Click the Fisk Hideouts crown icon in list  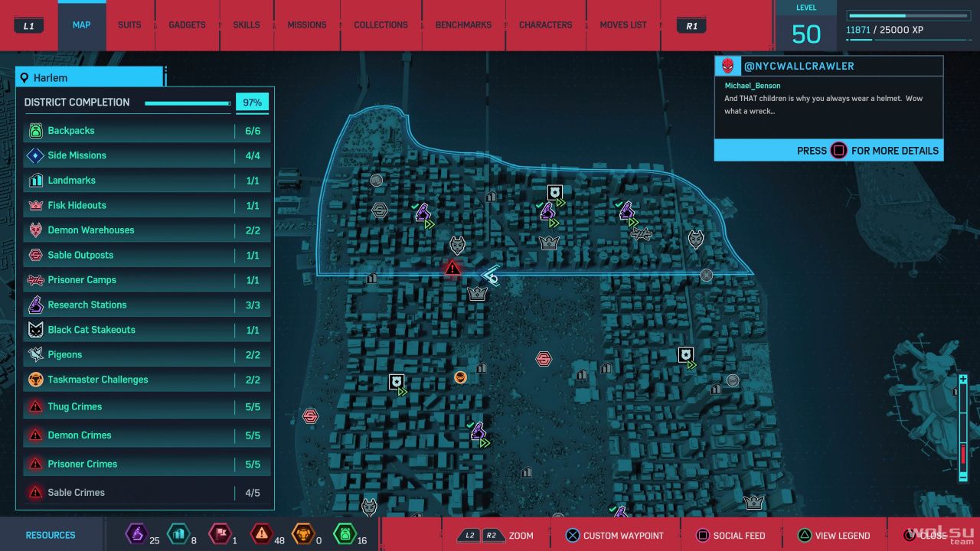[35, 205]
